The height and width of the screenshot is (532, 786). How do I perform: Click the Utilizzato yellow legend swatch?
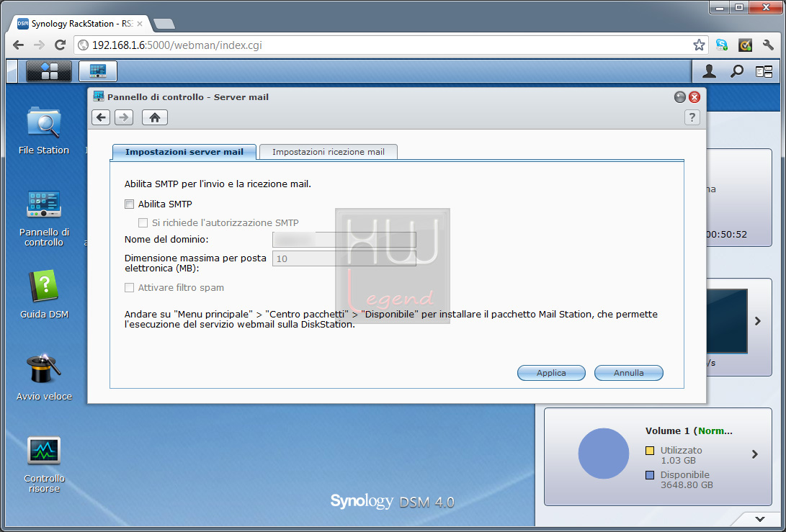650,451
